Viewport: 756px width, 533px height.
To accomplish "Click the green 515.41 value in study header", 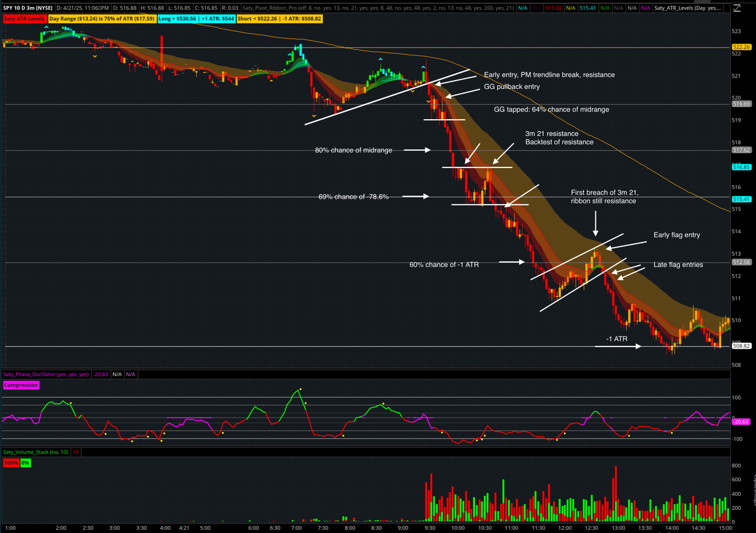I will click(x=588, y=8).
